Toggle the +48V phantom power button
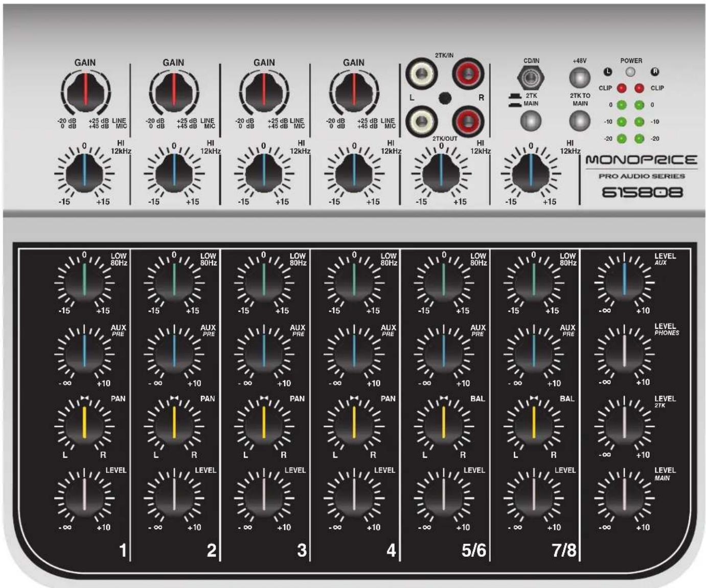The image size is (706, 588). point(580,78)
